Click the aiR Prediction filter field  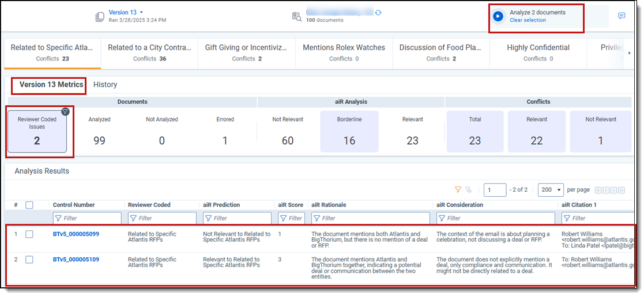click(x=238, y=218)
